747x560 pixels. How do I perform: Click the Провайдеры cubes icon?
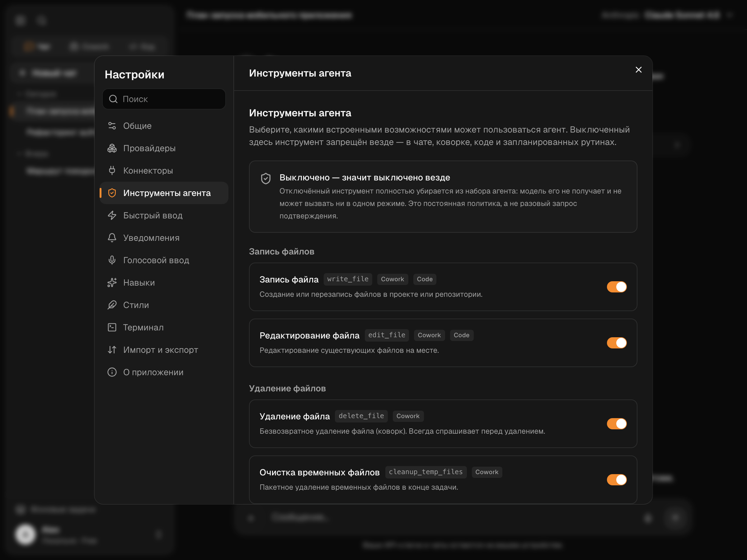pos(112,148)
